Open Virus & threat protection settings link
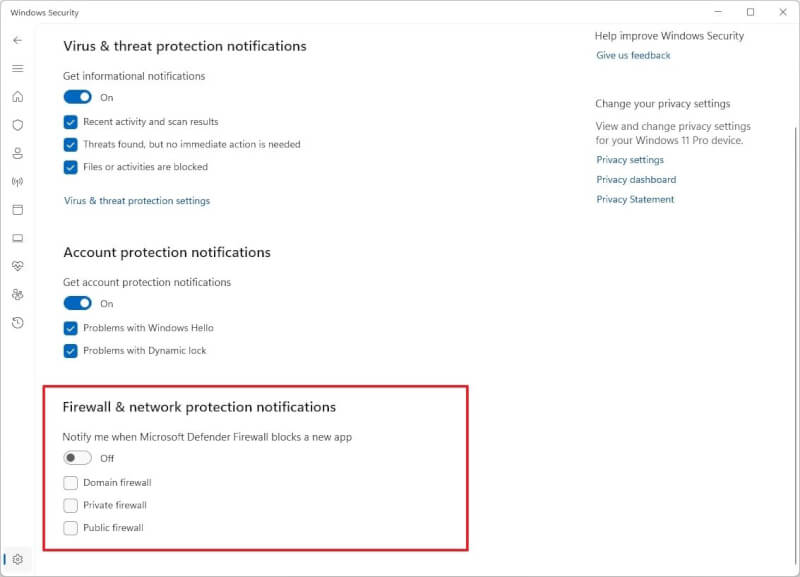Image resolution: width=800 pixels, height=577 pixels. tap(137, 201)
